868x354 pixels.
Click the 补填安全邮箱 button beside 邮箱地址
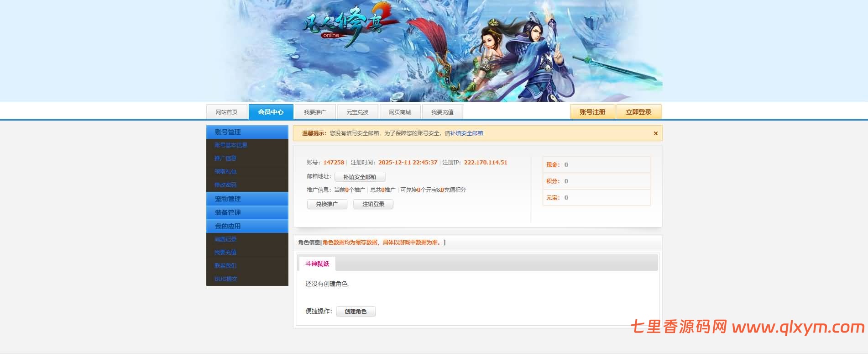point(360,177)
